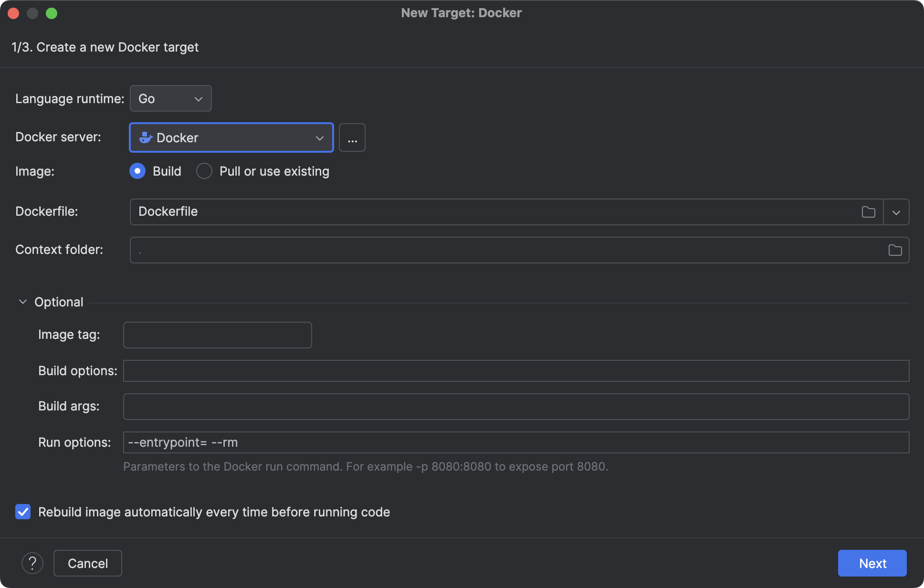This screenshot has width=924, height=588.
Task: Click the Docker whale icon in the server field
Action: pyautogui.click(x=146, y=137)
